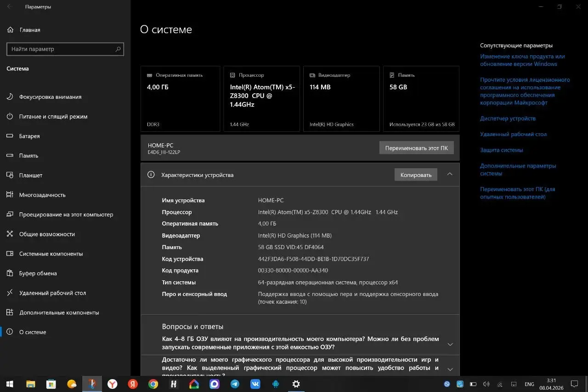Select О системе in the sidebar
588x392 pixels.
34,332
